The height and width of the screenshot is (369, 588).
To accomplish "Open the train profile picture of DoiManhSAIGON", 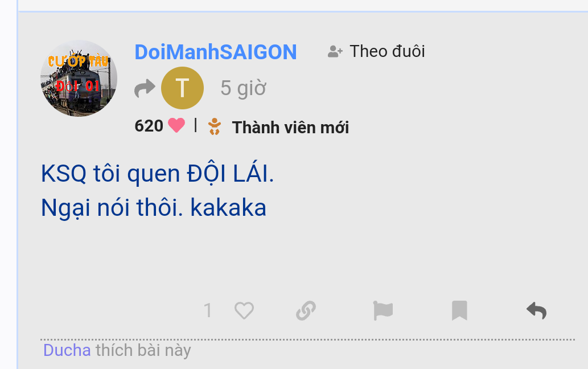I will [x=79, y=79].
